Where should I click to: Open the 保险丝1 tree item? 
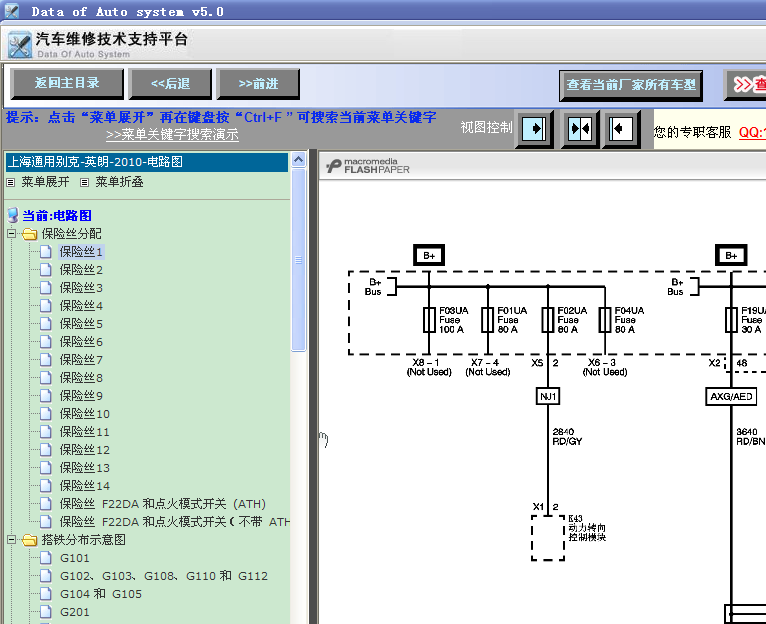(x=81, y=252)
